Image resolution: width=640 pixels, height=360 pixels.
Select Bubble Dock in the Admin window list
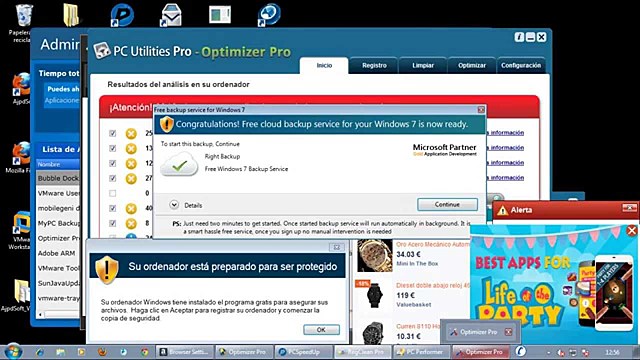[x=58, y=178]
